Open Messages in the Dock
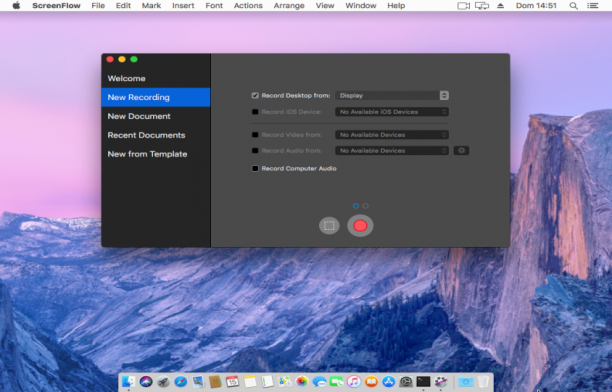Image resolution: width=612 pixels, height=392 pixels. click(319, 381)
